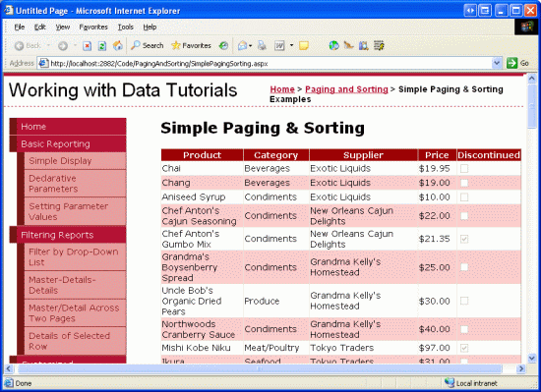This screenshot has height=392, width=541.
Task: Click the horizontal scrollbar track
Action: click(x=260, y=369)
